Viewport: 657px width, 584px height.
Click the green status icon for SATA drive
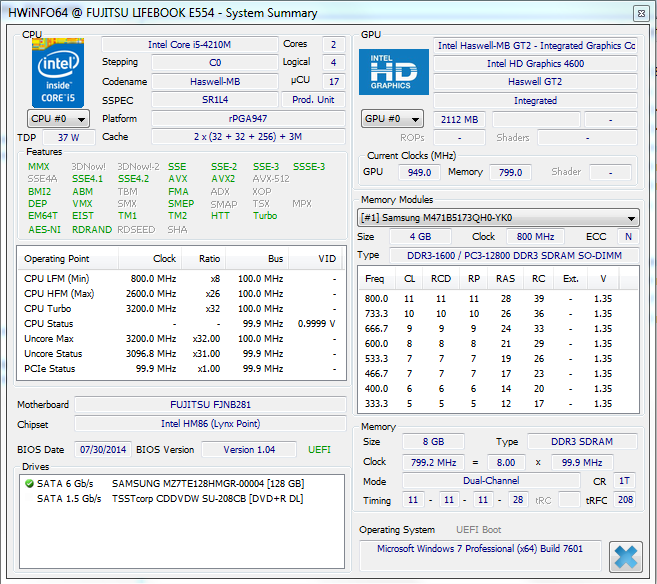(29, 484)
